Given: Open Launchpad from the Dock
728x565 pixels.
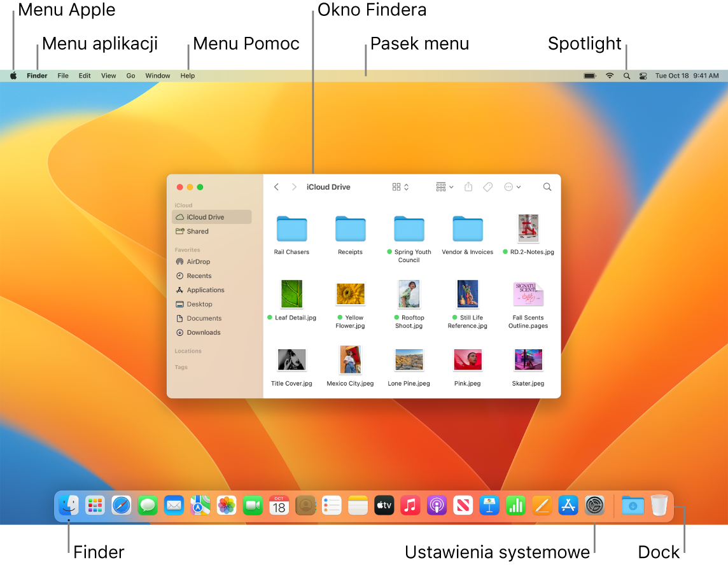Looking at the screenshot, I should click(x=95, y=505).
